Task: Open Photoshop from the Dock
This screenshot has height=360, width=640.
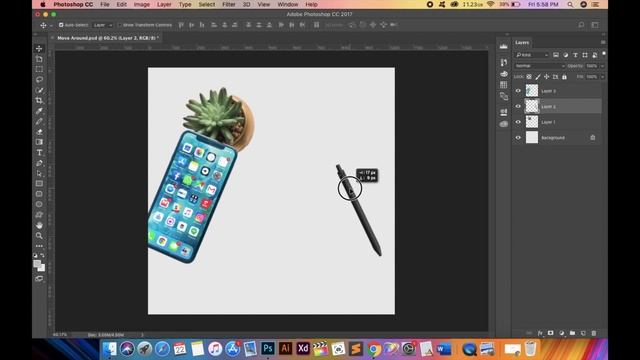Action: (268, 349)
